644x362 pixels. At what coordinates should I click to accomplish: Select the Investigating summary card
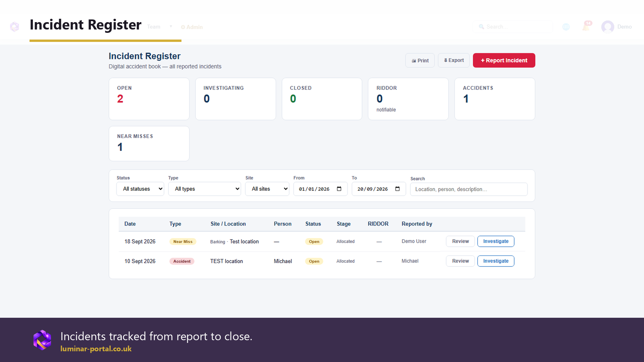coord(235,99)
